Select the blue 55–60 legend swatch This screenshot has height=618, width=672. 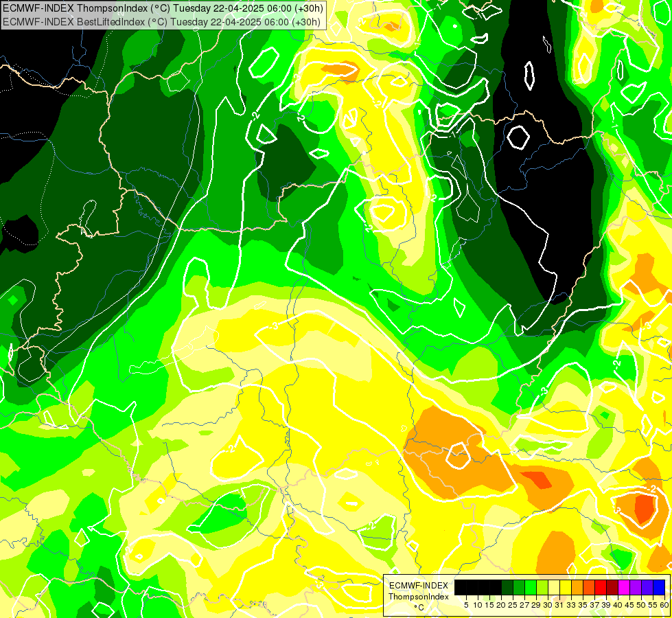[659, 587]
